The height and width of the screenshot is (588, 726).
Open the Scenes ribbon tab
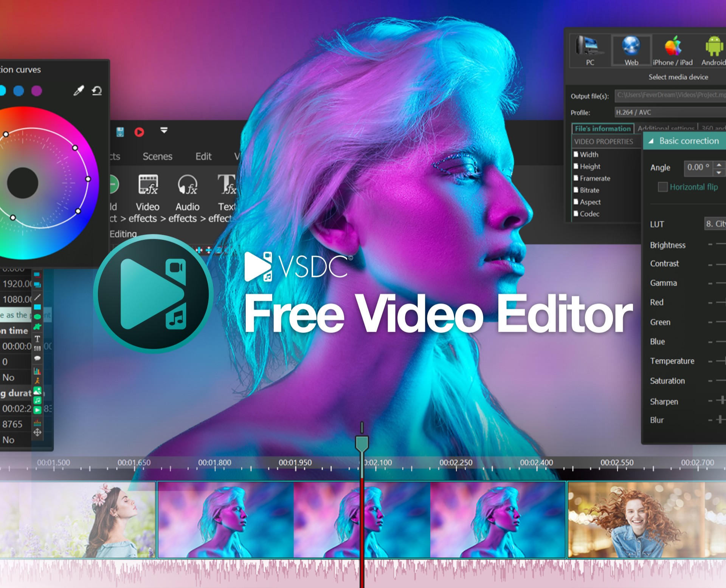[157, 156]
